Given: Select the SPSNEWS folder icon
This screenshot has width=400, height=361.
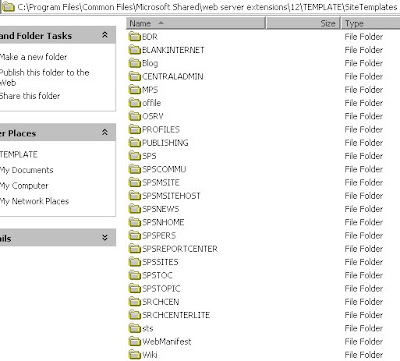Looking at the screenshot, I should (x=135, y=209).
